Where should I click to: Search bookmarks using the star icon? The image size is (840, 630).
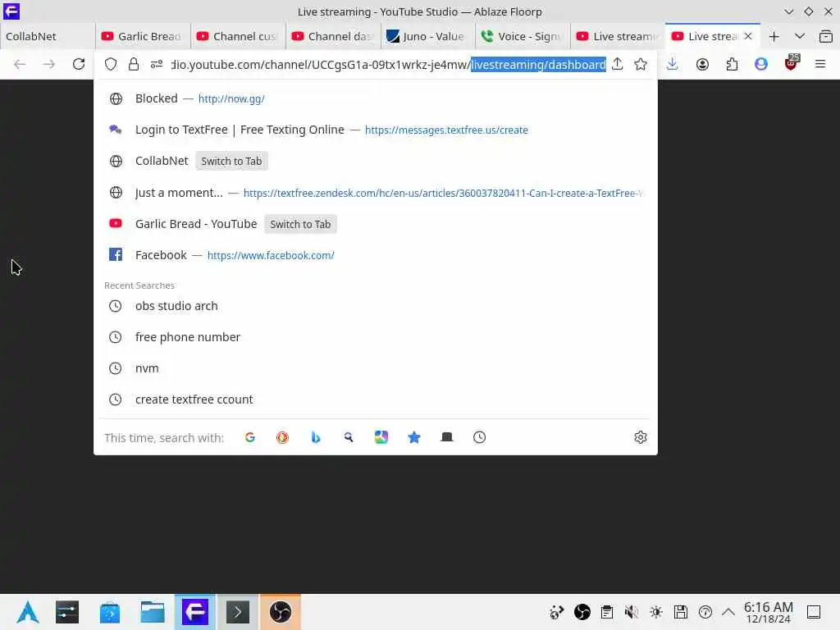click(x=413, y=437)
